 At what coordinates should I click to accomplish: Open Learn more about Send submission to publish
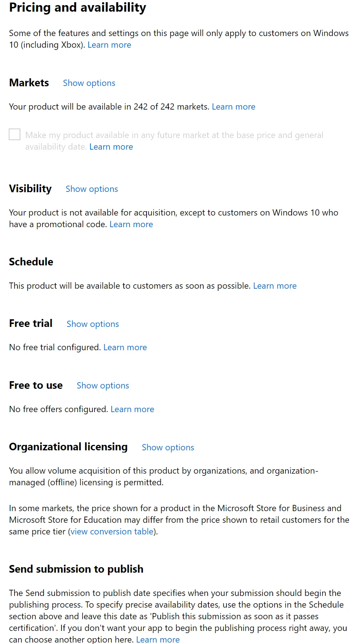click(x=158, y=640)
